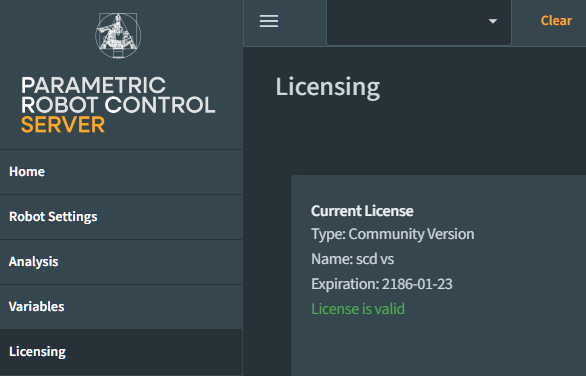Select the Variables menu item
586x376 pixels.
121,307
